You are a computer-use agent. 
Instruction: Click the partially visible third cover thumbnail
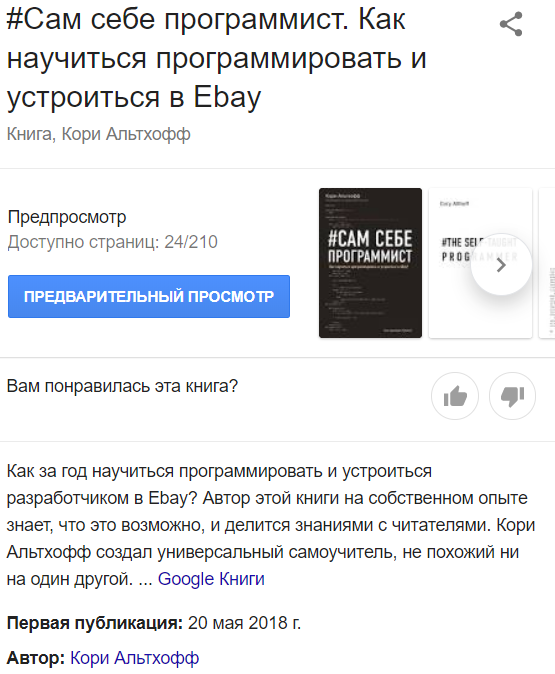[547, 263]
